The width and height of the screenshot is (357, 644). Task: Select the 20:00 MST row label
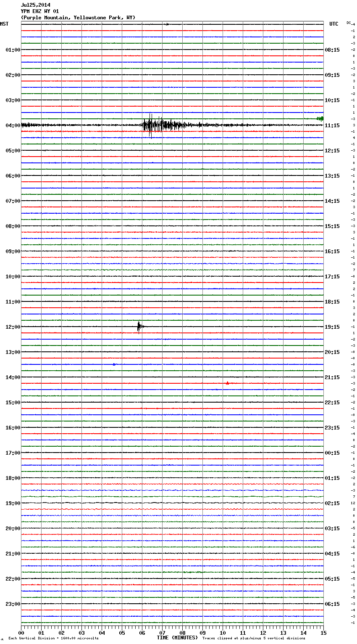click(13, 529)
